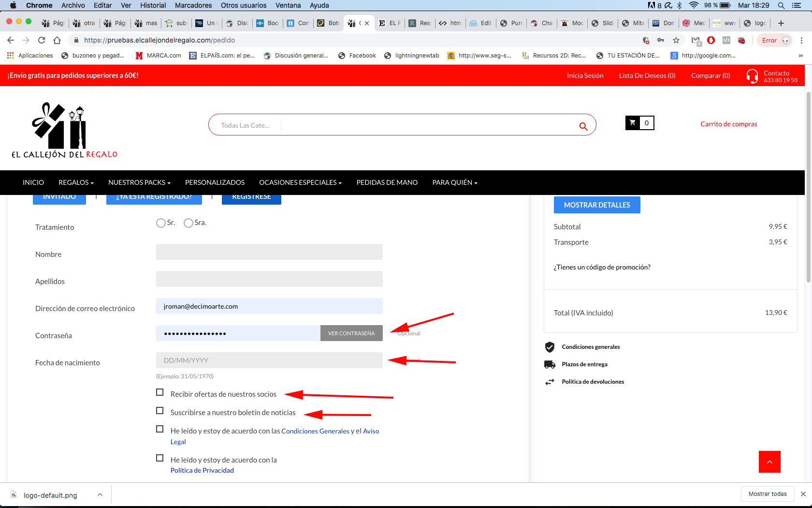This screenshot has width=812, height=508.
Task: Click the Política de devoluciones arrows icon
Action: click(x=550, y=382)
